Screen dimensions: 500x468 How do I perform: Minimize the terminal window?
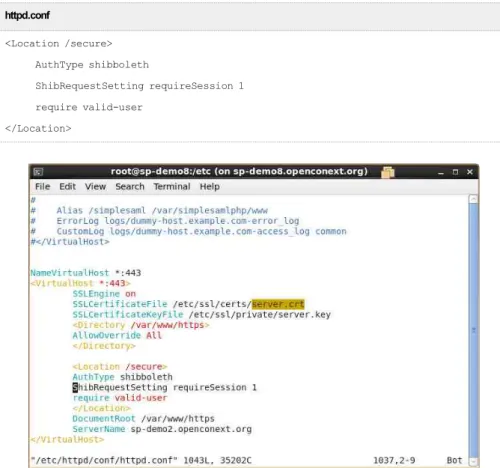click(441, 172)
